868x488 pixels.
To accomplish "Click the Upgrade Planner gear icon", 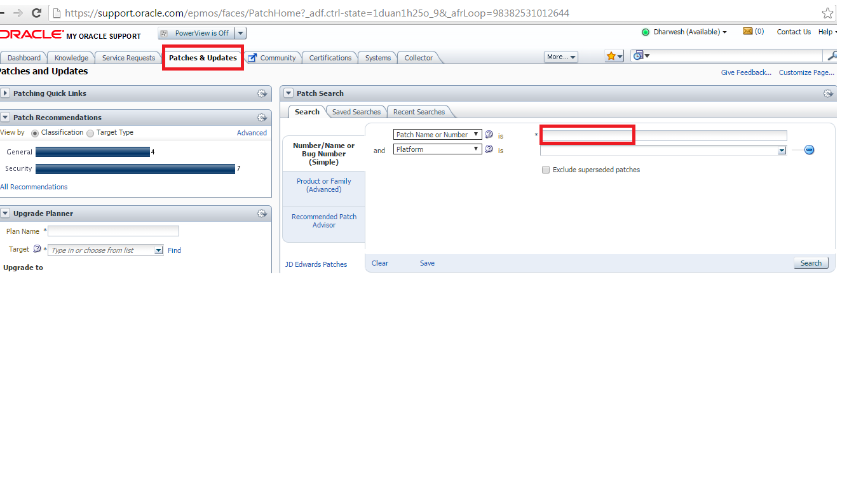I will click(x=262, y=213).
